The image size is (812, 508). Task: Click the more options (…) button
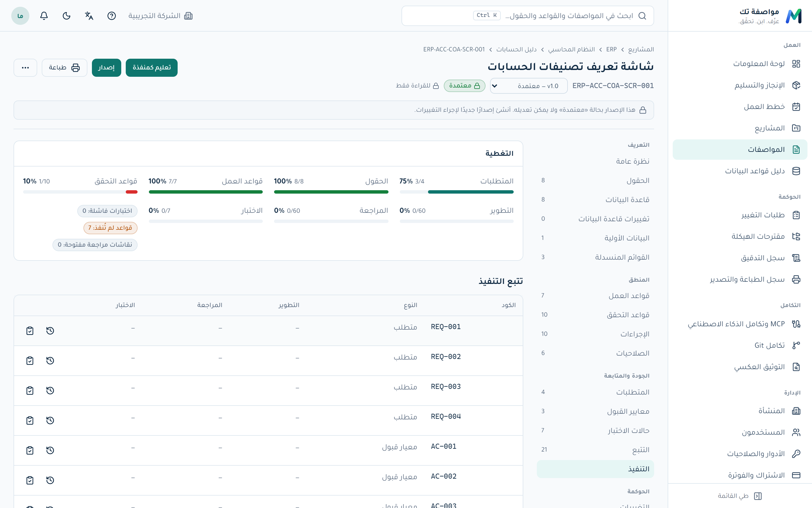(25, 67)
